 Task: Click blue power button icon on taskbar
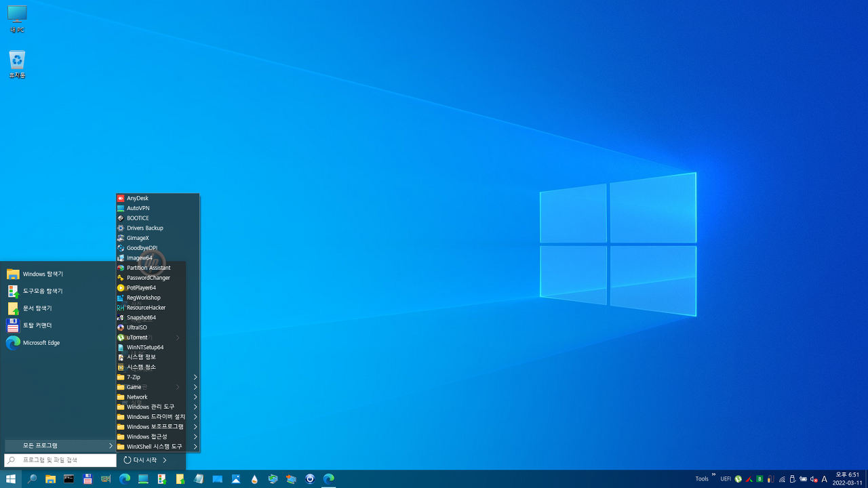(310, 479)
